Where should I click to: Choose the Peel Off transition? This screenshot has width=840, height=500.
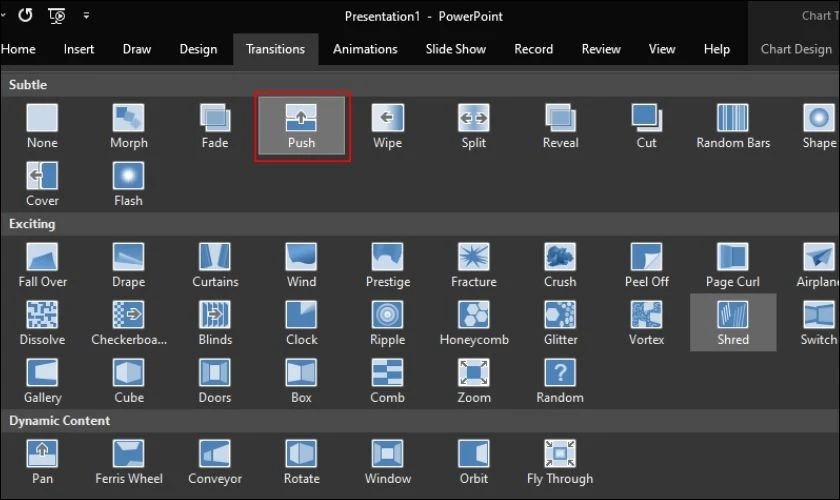(647, 265)
